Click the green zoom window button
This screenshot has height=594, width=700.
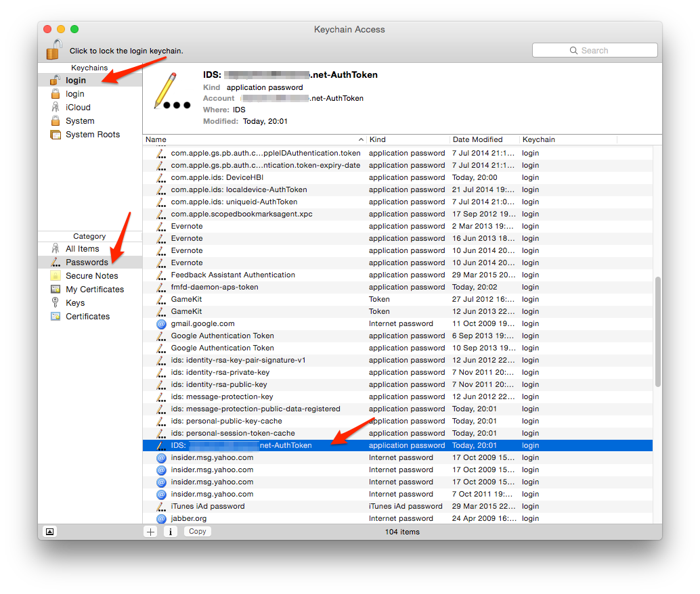[x=74, y=29]
